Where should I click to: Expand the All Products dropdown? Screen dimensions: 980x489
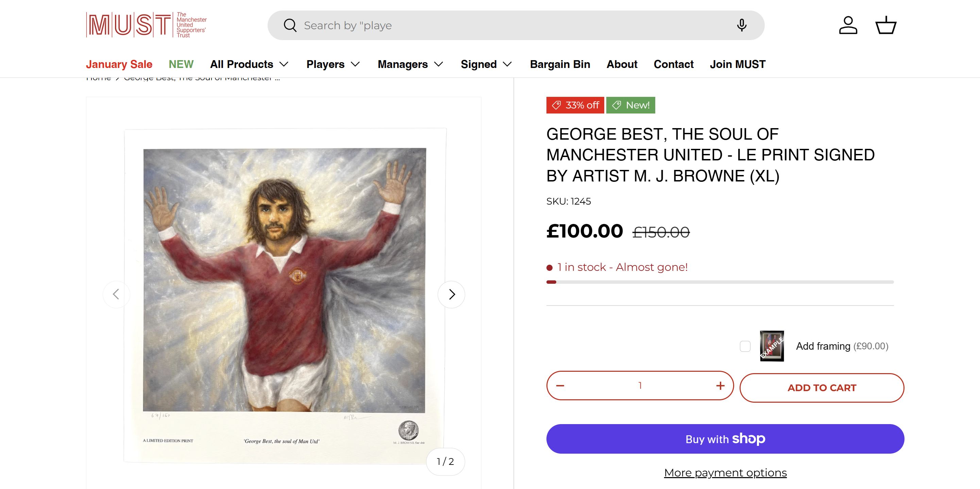249,64
